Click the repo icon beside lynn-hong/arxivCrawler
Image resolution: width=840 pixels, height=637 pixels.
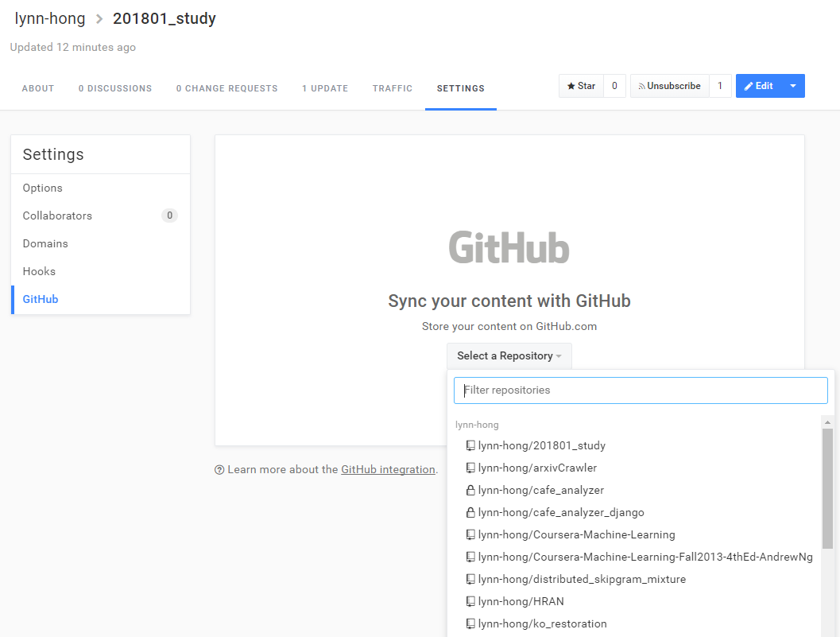[x=470, y=468]
